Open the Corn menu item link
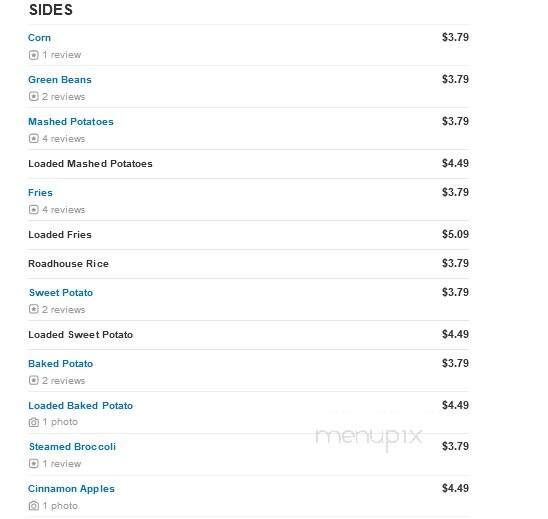 39,38
